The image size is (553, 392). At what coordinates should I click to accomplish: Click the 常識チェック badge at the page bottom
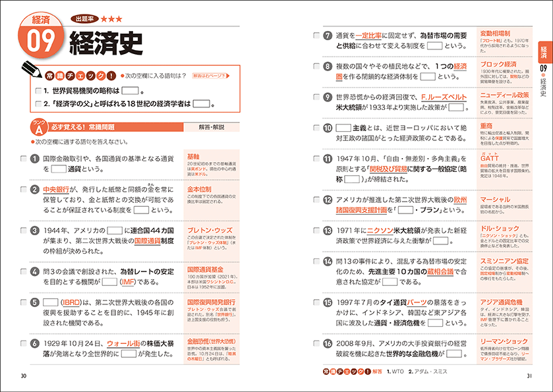[x=346, y=372]
